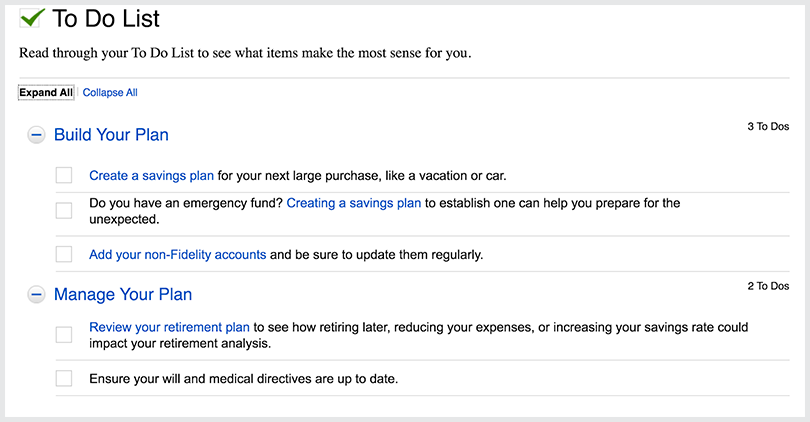The height and width of the screenshot is (422, 810).
Task: Open the Create a savings plan link
Action: point(151,176)
